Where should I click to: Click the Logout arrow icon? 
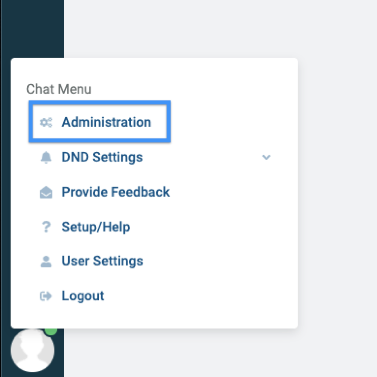point(46,296)
